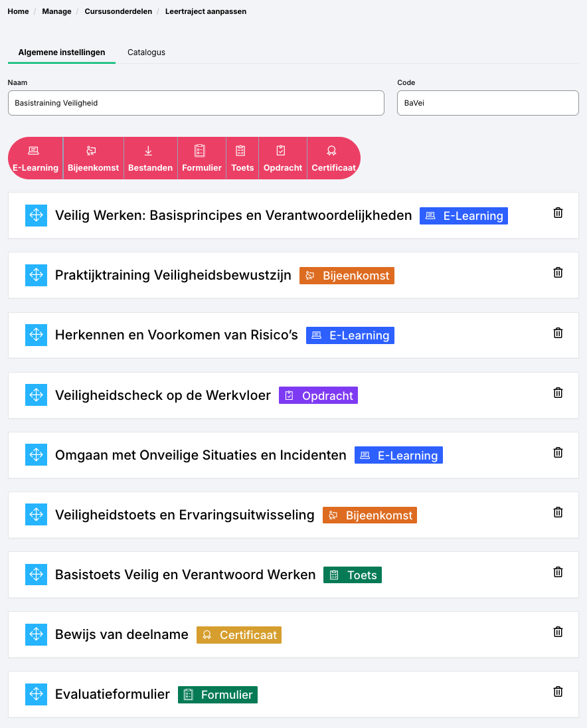Image resolution: width=587 pixels, height=728 pixels.
Task: Delete the Bewijs van deelname certificate
Action: 558,632
